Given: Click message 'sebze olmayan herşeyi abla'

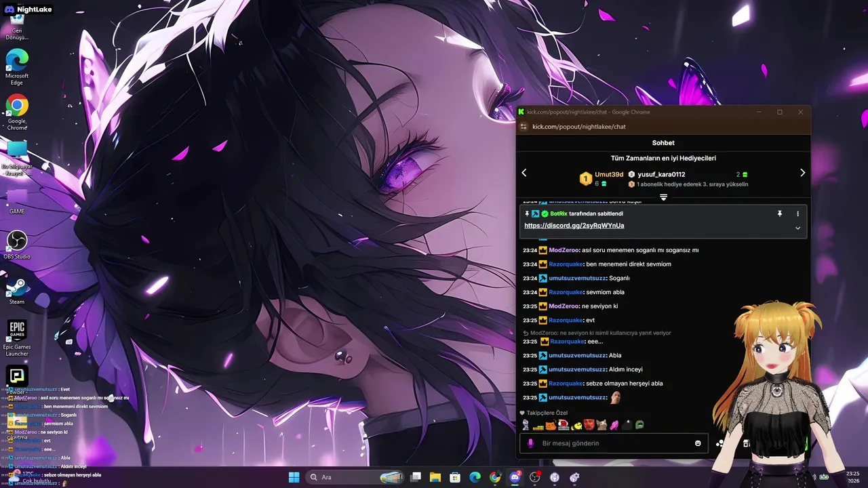Looking at the screenshot, I should [x=625, y=384].
